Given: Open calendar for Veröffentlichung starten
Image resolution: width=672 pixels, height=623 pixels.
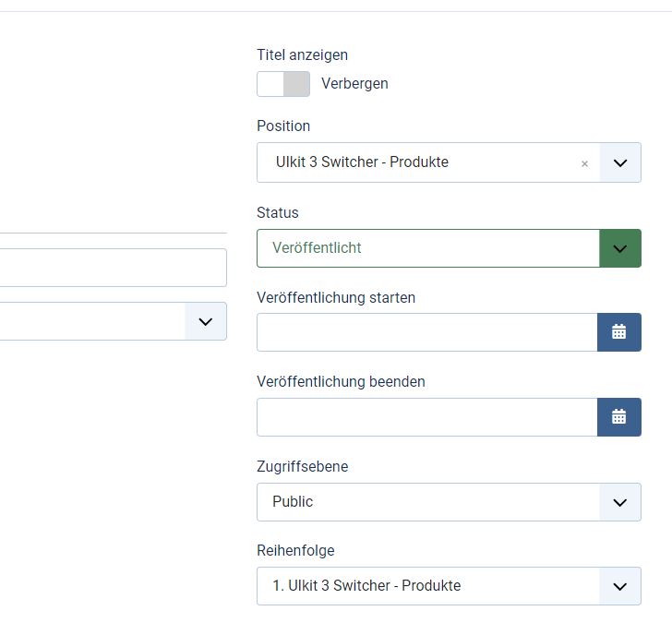Looking at the screenshot, I should click(x=618, y=332).
